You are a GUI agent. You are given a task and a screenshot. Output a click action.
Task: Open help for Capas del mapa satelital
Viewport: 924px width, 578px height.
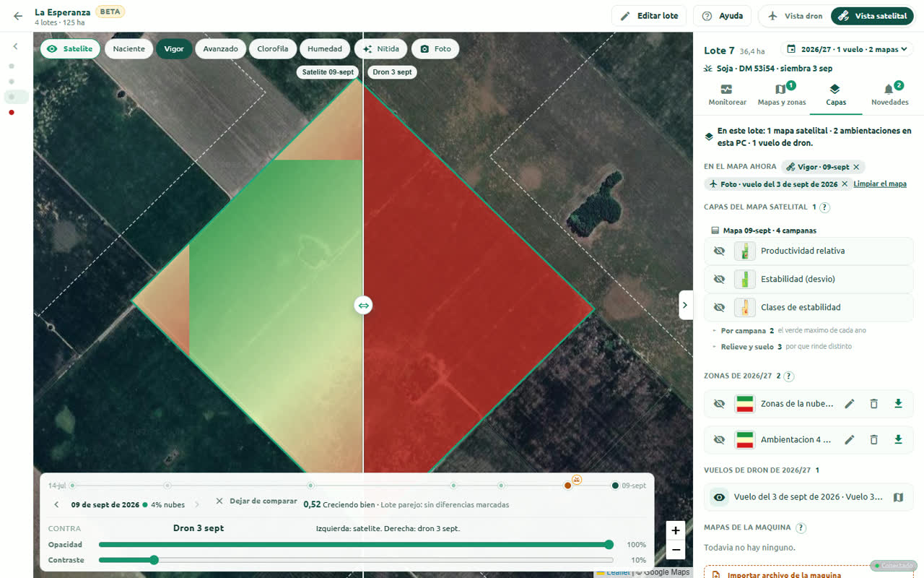(824, 207)
